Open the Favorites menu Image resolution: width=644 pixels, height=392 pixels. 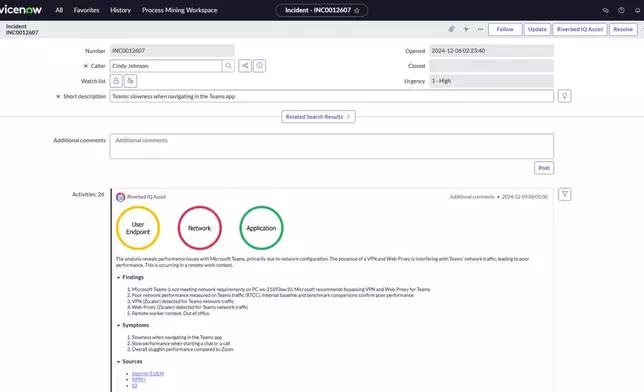86,10
